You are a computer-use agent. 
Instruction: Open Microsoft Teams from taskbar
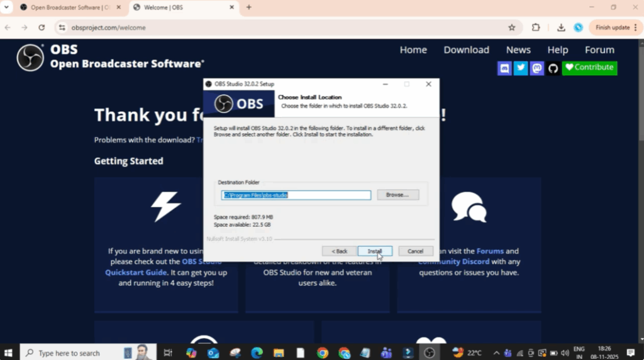386,352
